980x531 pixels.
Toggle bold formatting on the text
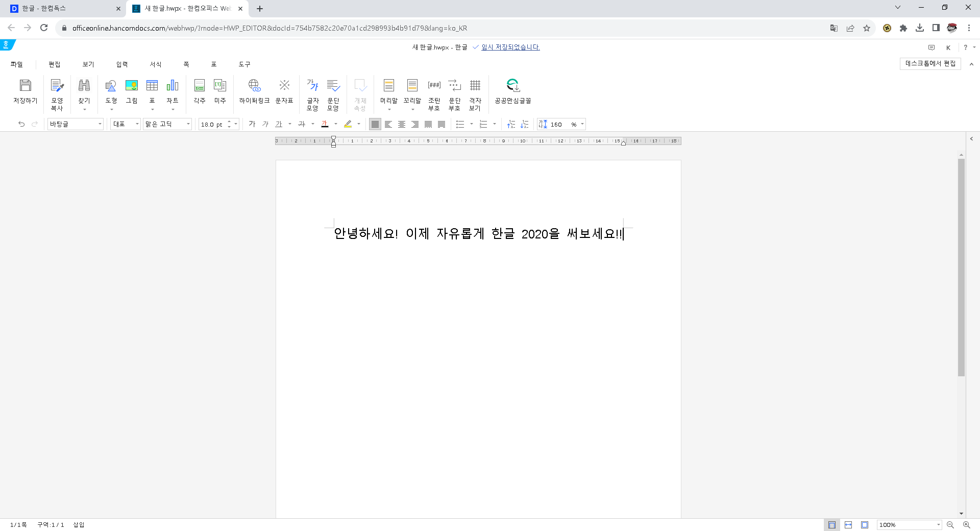click(252, 124)
